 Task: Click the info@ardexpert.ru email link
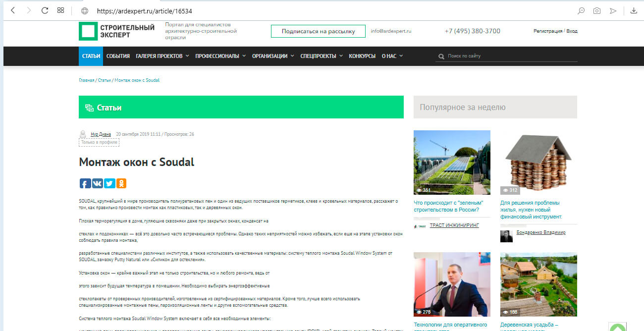coord(391,31)
